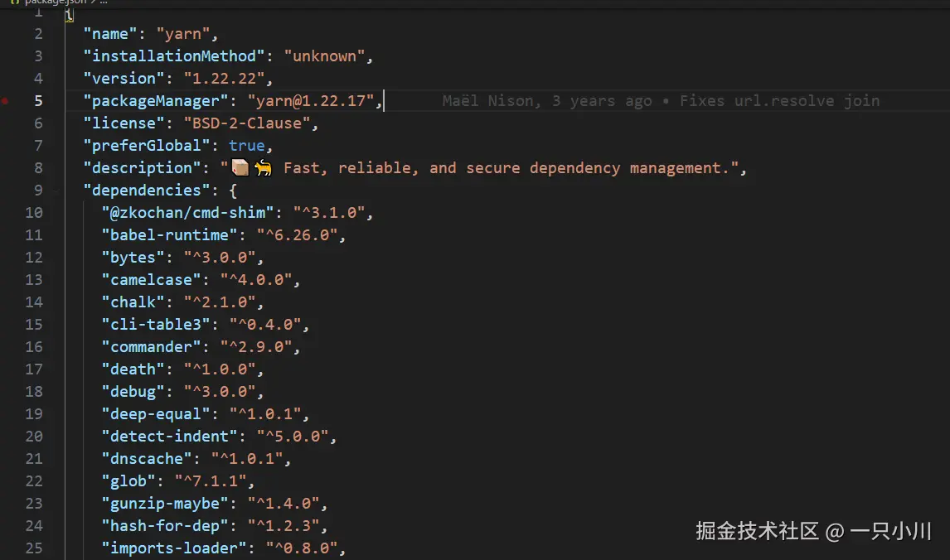950x560 pixels.
Task: Collapse the dependencies block fold arrow on line 9
Action: (x=56, y=191)
